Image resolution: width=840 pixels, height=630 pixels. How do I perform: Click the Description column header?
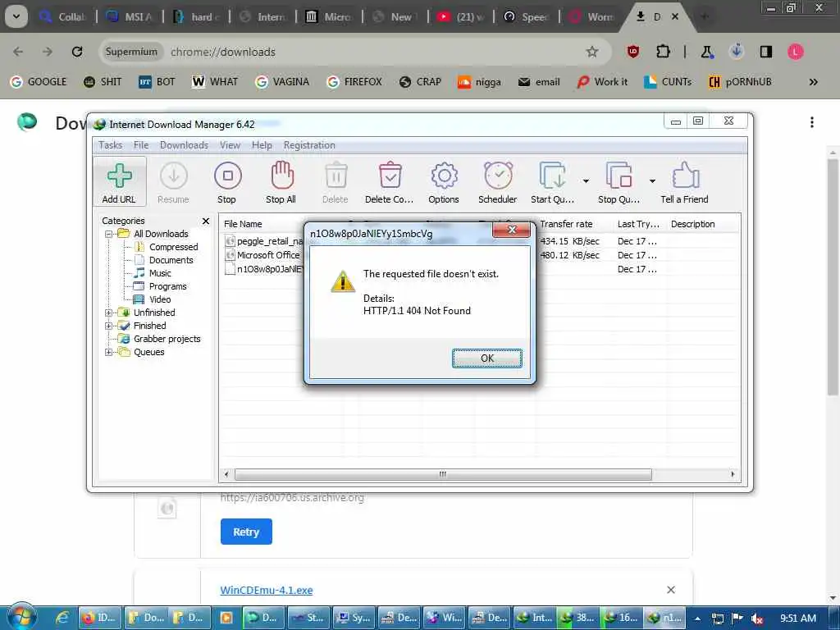[692, 224]
